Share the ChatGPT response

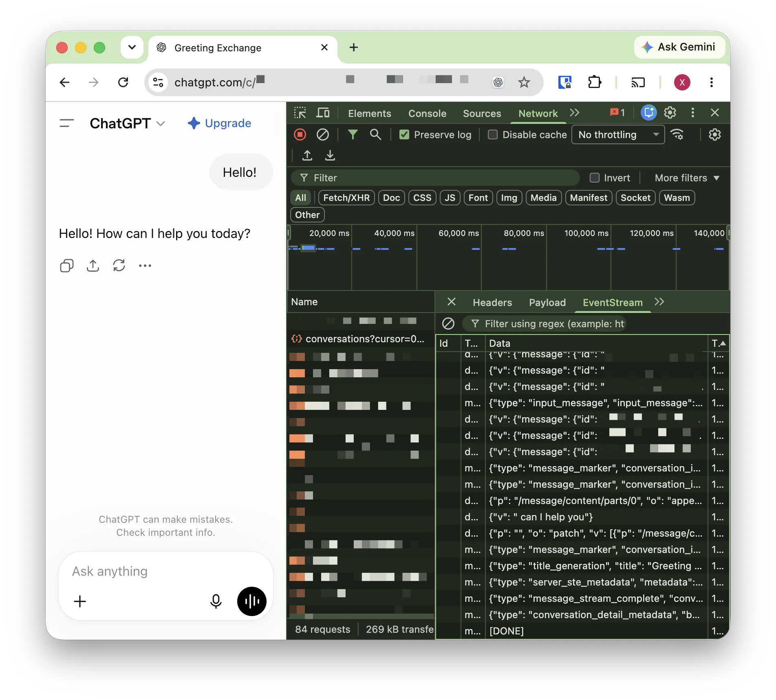93,266
